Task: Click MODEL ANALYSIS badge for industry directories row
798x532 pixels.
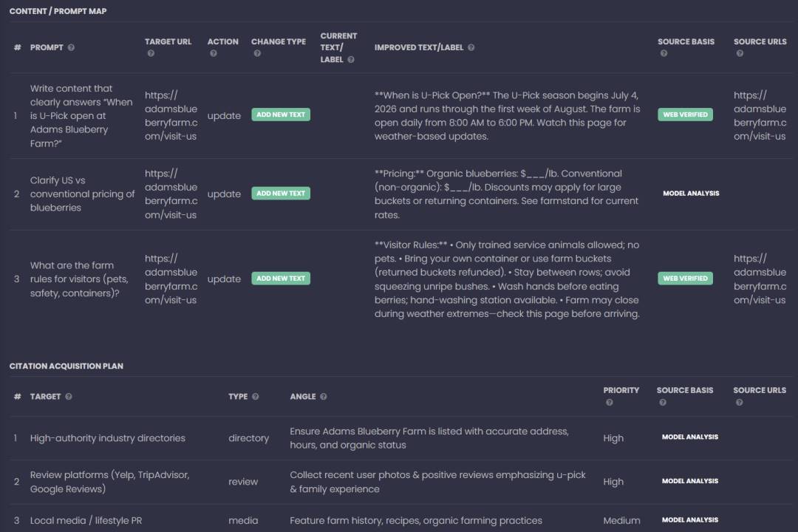Action: (x=689, y=437)
